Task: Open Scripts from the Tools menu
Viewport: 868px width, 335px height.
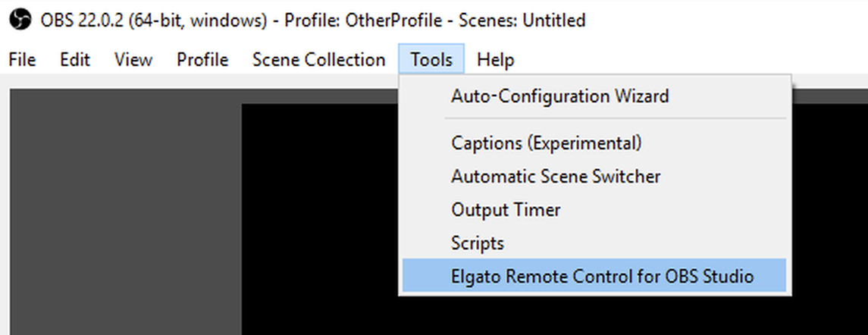Action: [478, 243]
